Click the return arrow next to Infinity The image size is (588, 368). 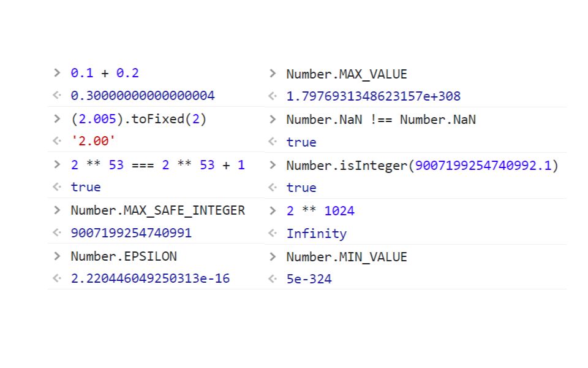(x=272, y=233)
